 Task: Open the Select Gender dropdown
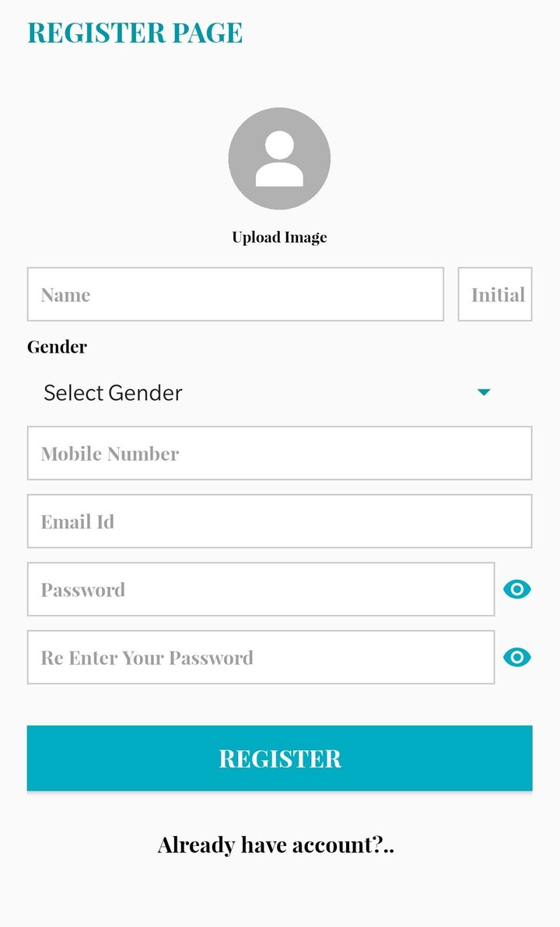[264, 392]
